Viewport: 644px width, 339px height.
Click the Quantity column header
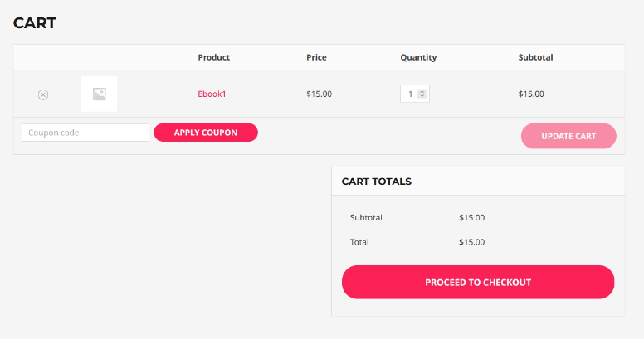418,57
